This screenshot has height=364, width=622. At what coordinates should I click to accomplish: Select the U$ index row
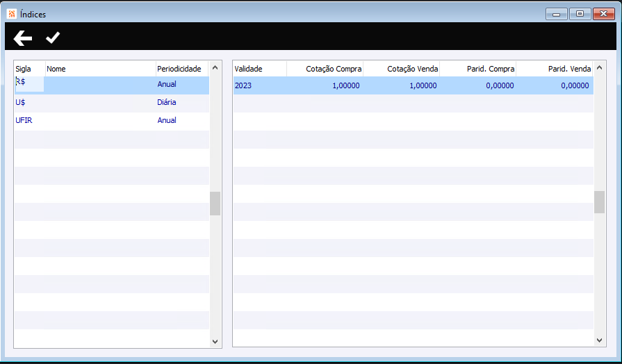(112, 103)
